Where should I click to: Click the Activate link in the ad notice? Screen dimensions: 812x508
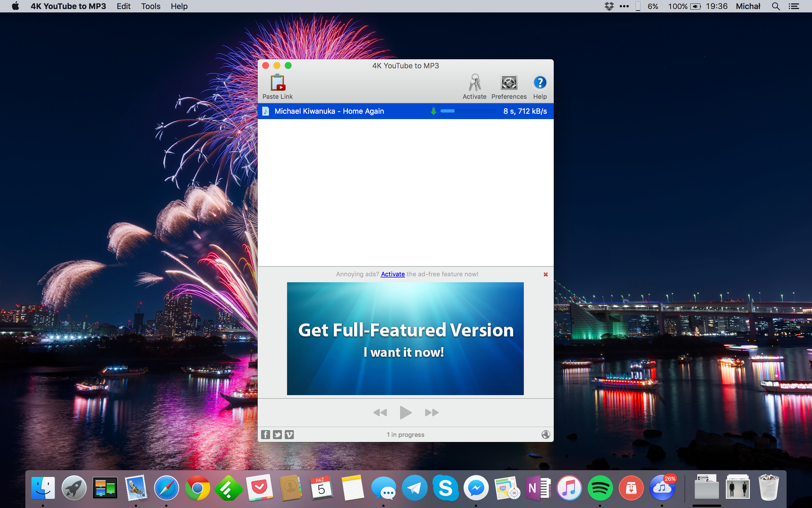393,274
